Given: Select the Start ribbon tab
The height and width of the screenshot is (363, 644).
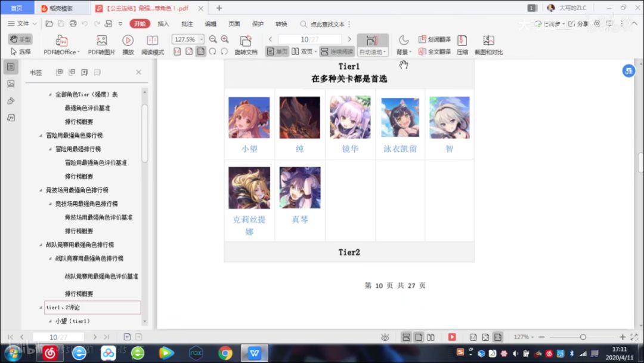Looking at the screenshot, I should (140, 24).
